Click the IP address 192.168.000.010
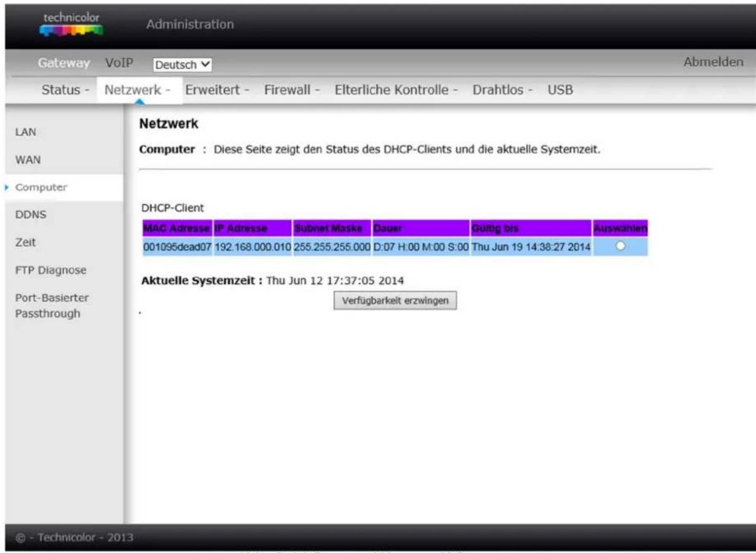756x553 pixels. tap(252, 246)
